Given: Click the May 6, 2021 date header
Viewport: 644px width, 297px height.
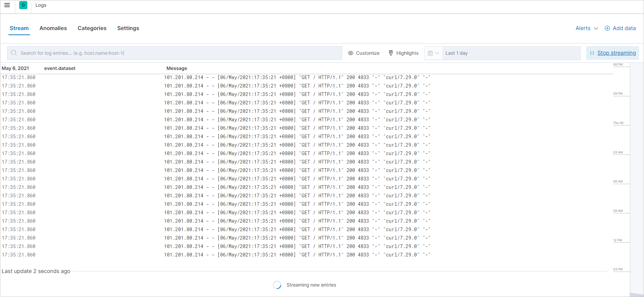Looking at the screenshot, I should point(15,68).
